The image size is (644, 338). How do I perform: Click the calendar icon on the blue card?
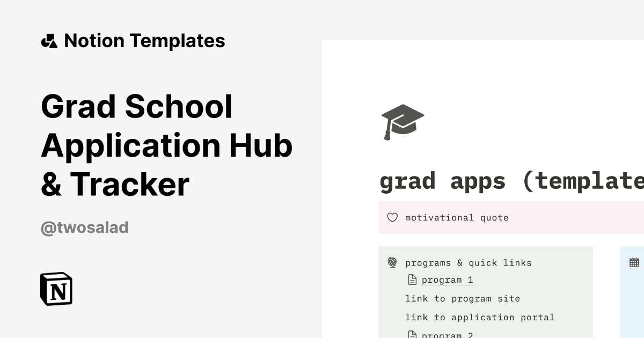click(634, 262)
